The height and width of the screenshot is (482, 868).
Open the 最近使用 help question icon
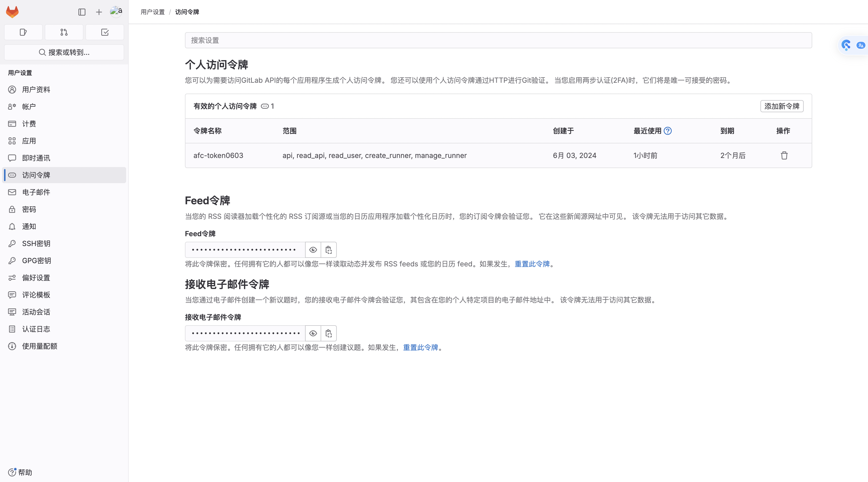pos(668,131)
